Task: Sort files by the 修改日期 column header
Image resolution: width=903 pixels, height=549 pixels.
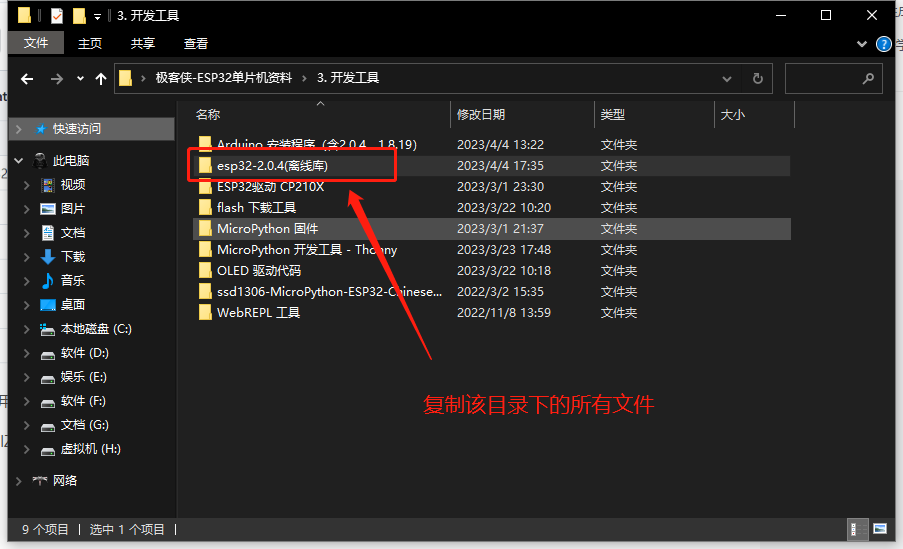Action: click(x=481, y=115)
